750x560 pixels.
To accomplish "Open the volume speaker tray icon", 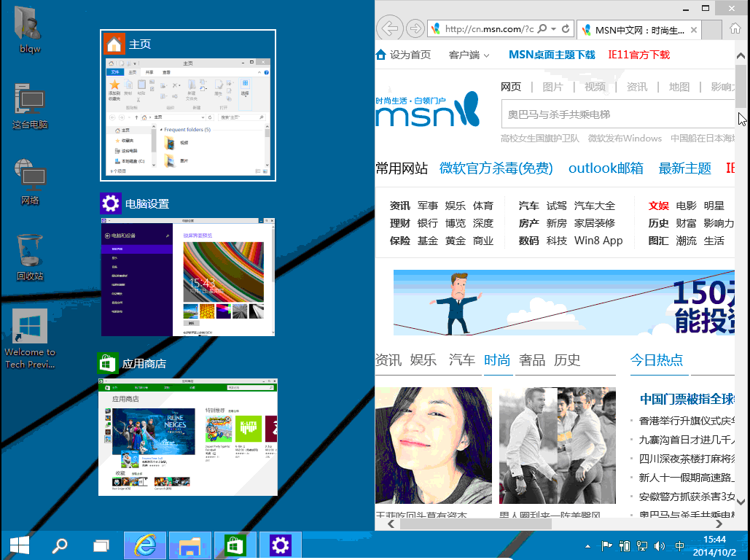I will [x=660, y=546].
